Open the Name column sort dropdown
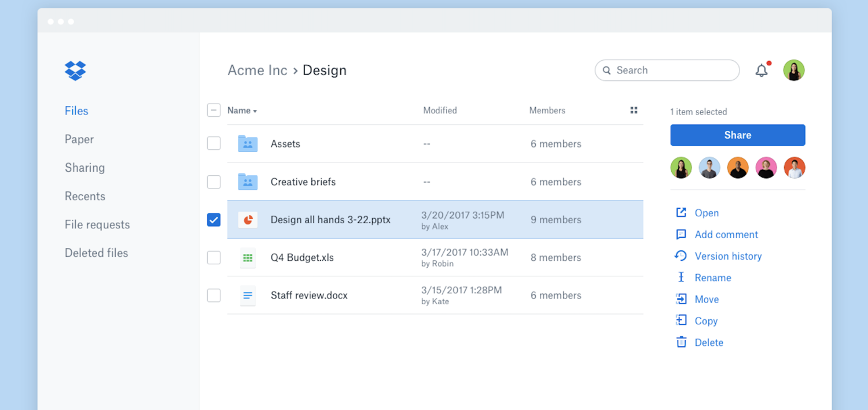Image resolution: width=868 pixels, height=410 pixels. coord(242,110)
